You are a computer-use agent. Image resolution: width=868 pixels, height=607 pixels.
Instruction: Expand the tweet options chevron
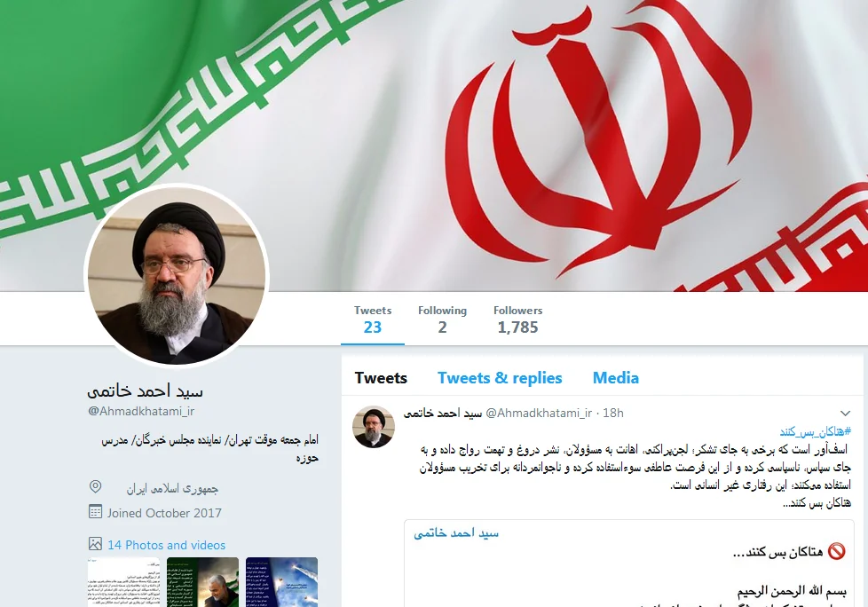845,414
